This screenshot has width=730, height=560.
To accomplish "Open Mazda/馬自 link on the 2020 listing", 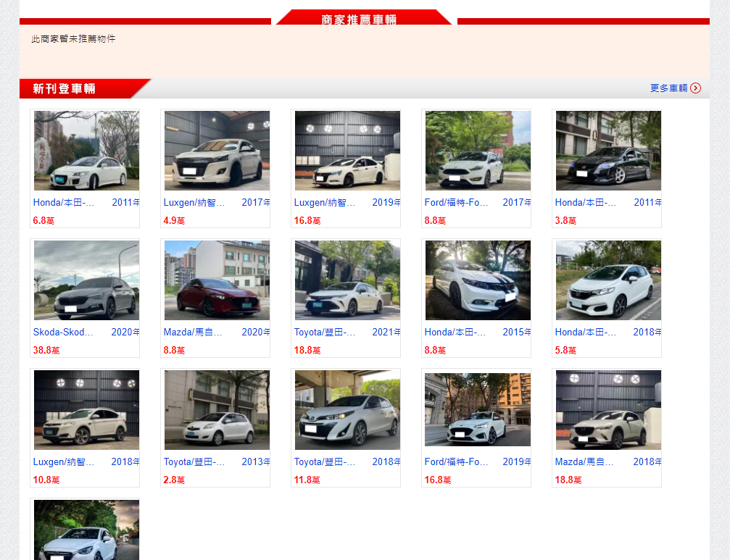I will point(193,333).
